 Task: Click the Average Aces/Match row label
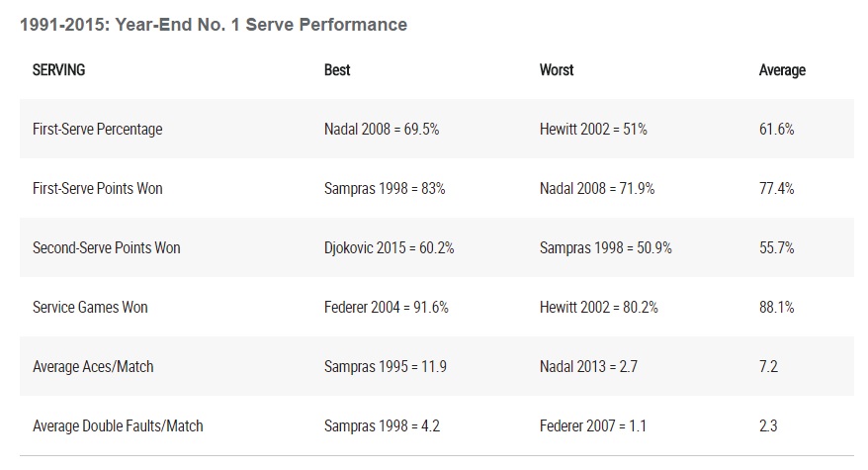[93, 367]
